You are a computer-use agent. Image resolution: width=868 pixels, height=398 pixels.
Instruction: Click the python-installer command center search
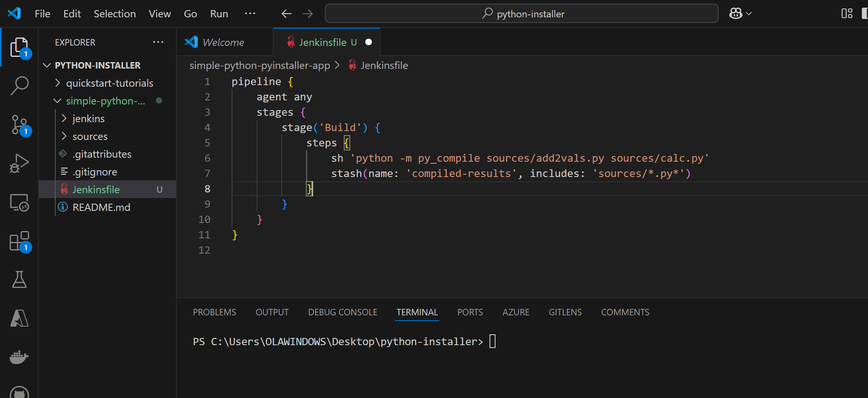[521, 14]
